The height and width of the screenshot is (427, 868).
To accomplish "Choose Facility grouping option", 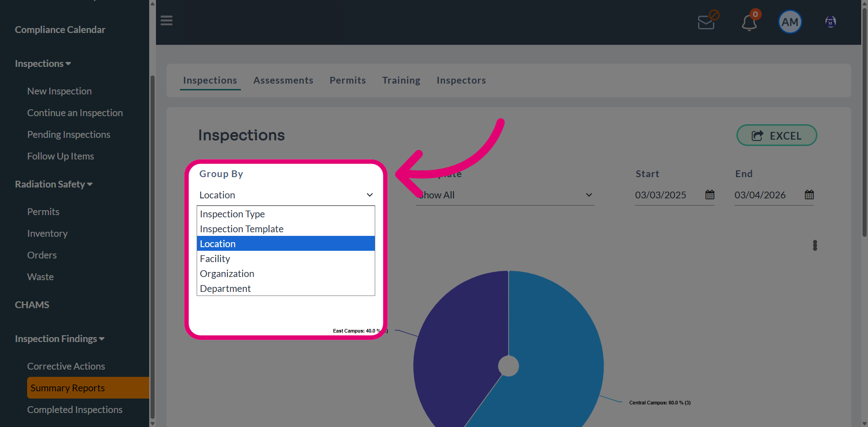I will click(x=286, y=258).
